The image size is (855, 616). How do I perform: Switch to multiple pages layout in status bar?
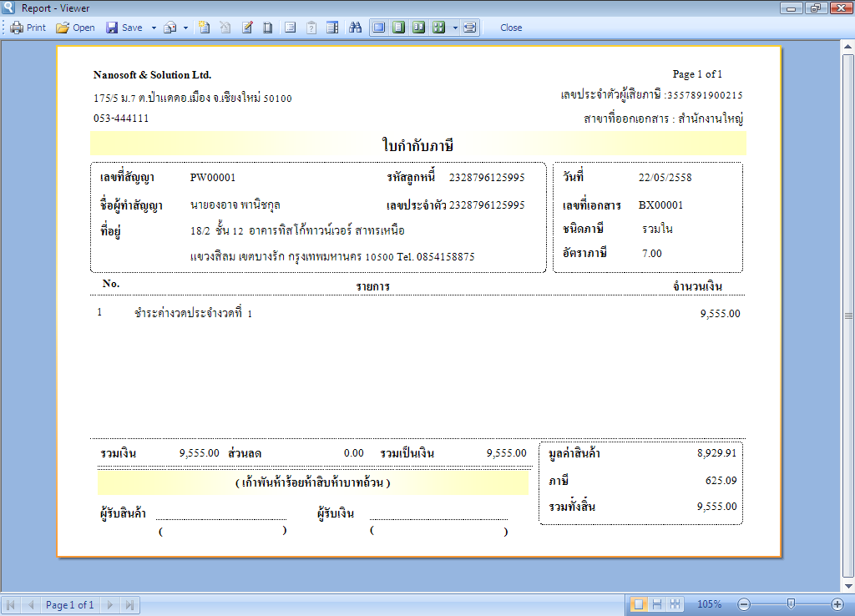click(675, 604)
